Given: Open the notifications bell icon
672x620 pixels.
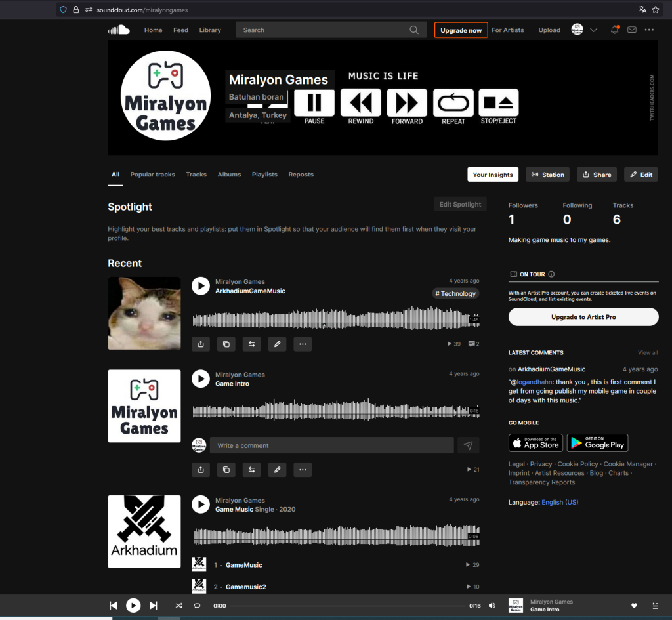Looking at the screenshot, I should pyautogui.click(x=614, y=30).
